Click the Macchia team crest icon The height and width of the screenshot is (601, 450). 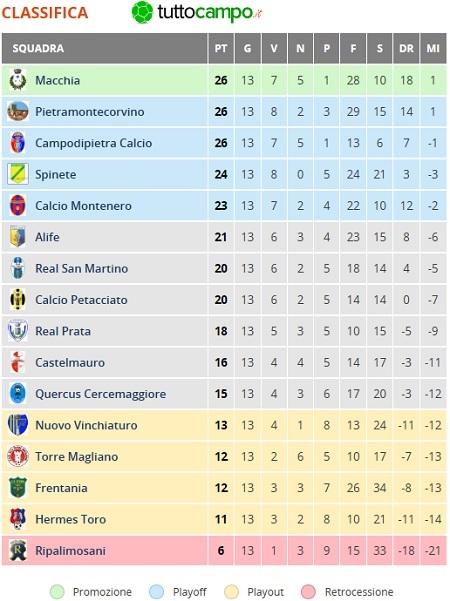(18, 80)
